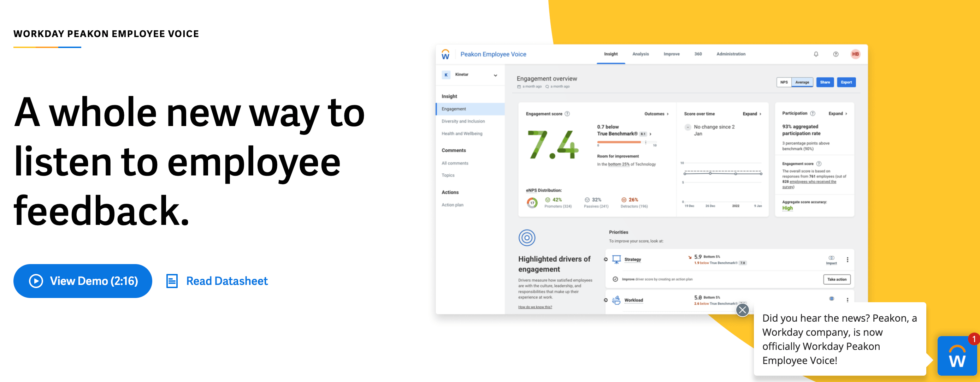980x382 pixels.
Task: Click the Peakon Employee Voice title
Action: (493, 54)
